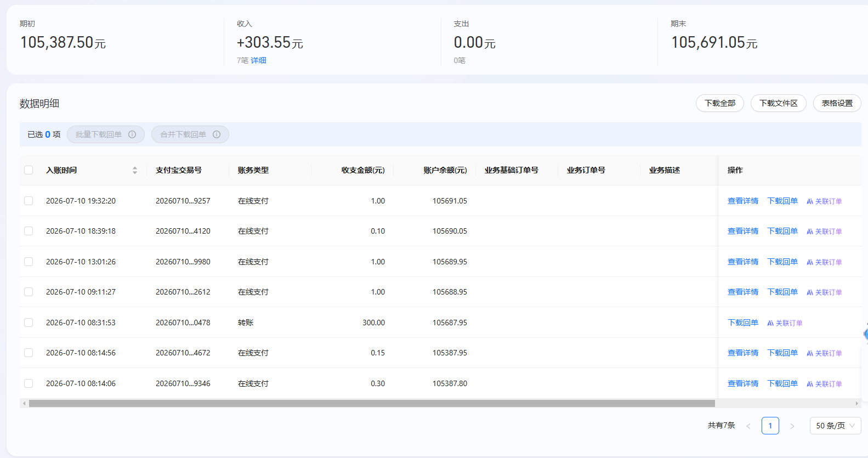
Task: Check row 2026-07-10 08:14:06
Action: click(x=29, y=383)
